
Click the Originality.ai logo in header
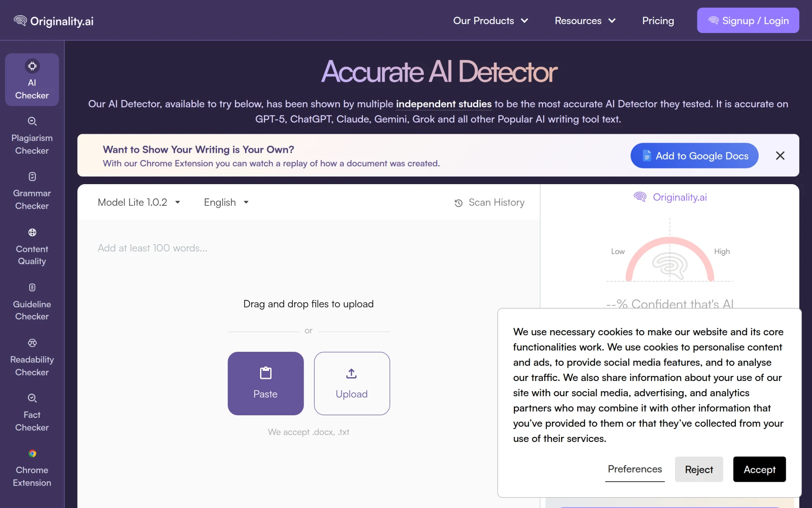[53, 21]
